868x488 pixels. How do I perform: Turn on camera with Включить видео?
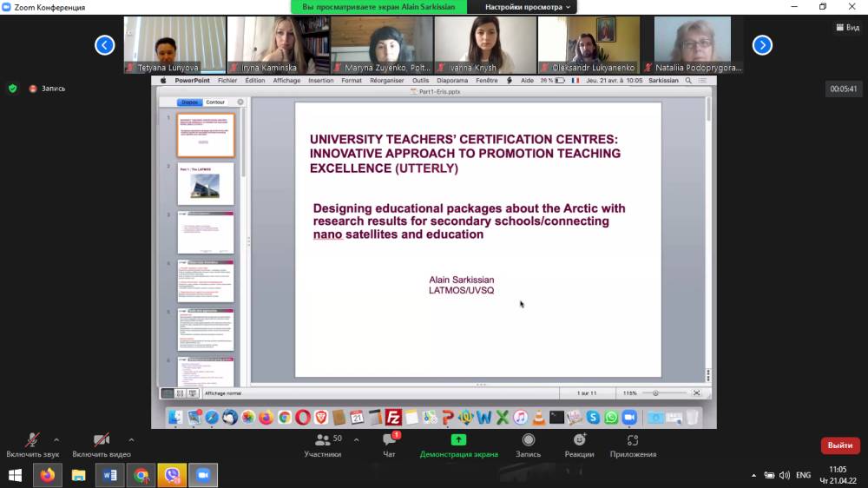(102, 445)
